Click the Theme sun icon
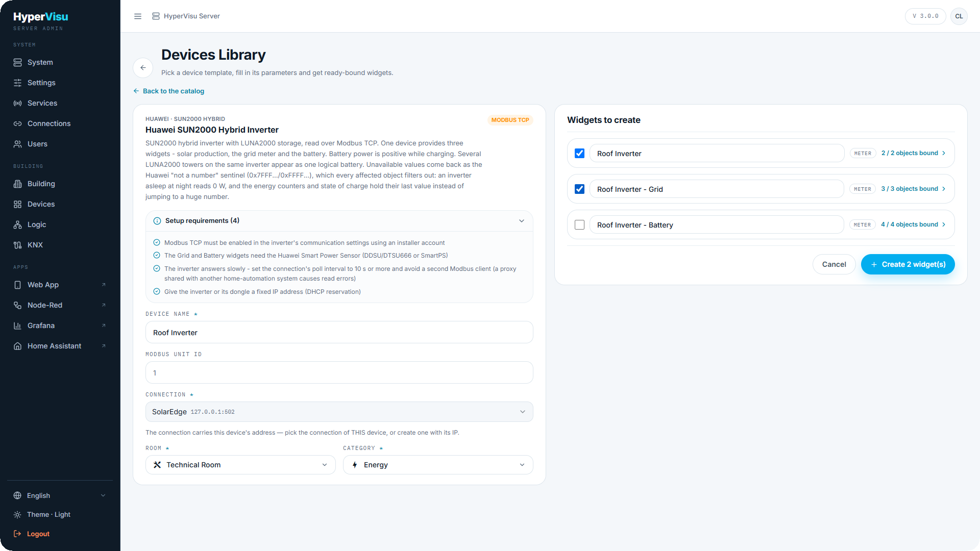 [x=17, y=515]
